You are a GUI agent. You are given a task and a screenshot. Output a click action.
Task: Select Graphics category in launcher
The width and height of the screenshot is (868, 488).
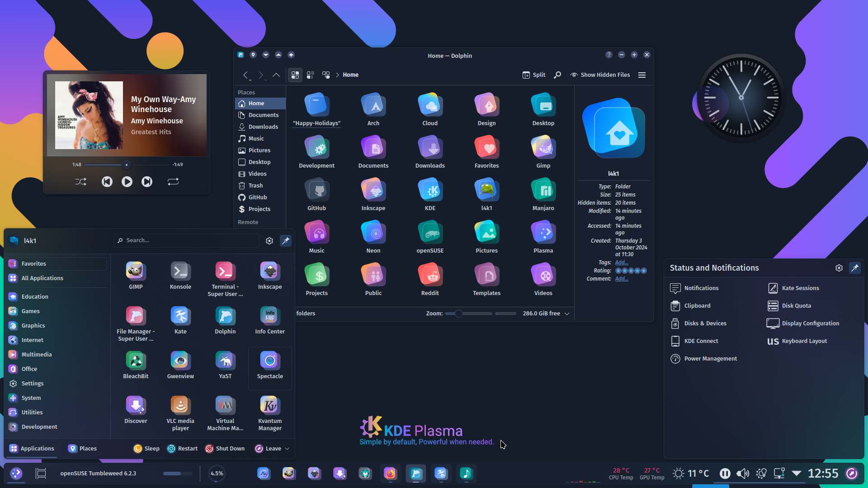(57, 326)
